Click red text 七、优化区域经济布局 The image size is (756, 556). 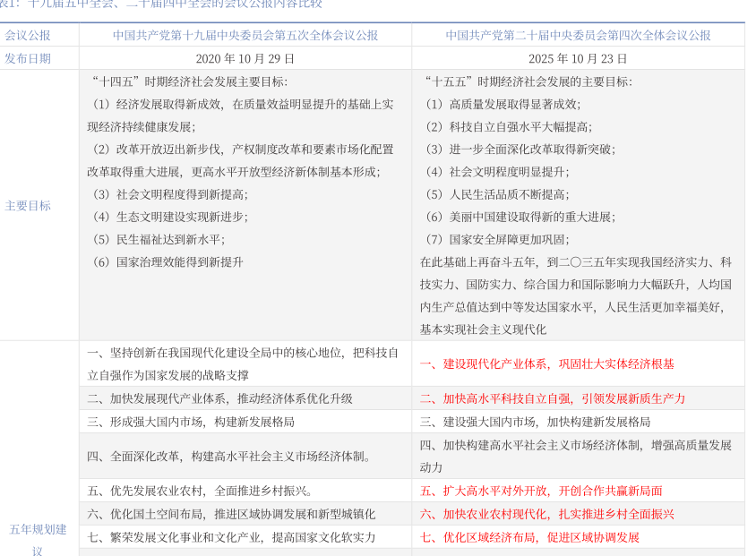tap(529, 537)
